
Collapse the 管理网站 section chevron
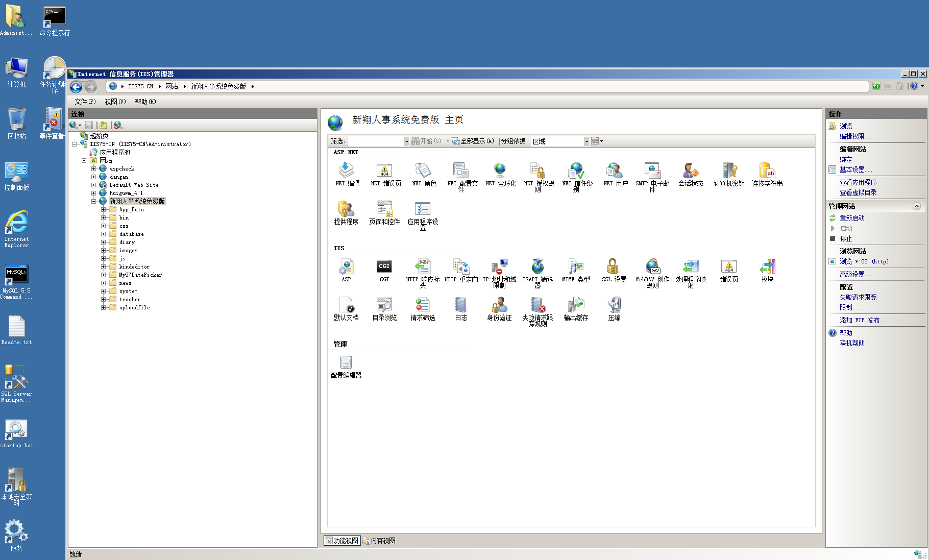[x=916, y=206]
